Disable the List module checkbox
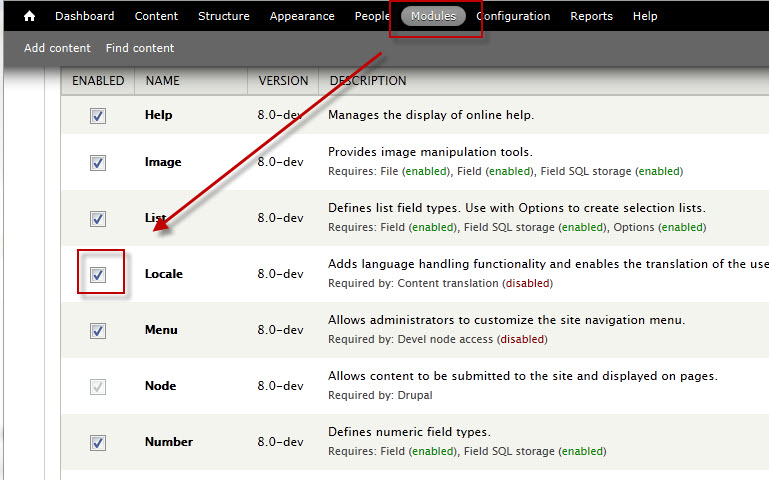Viewport: 769px width, 480px height. pyautogui.click(x=98, y=219)
